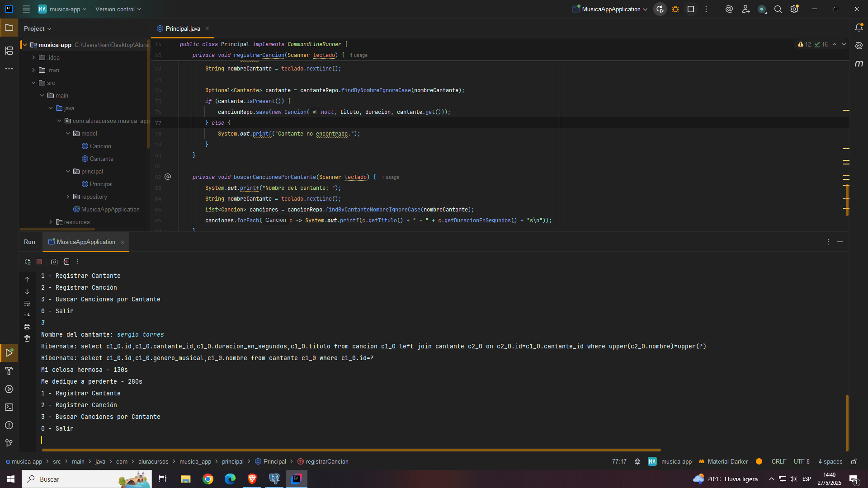Close the Principal.java editor tab
The image size is (868, 488).
coord(207,28)
